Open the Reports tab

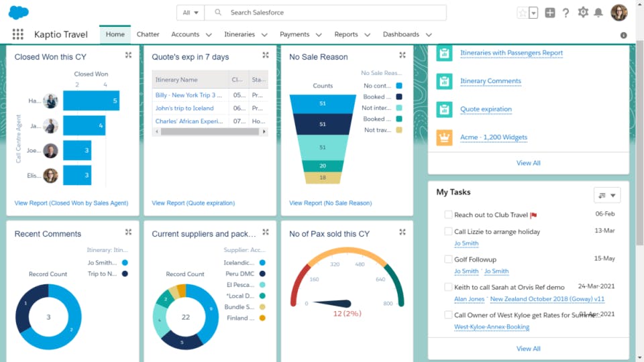(346, 34)
